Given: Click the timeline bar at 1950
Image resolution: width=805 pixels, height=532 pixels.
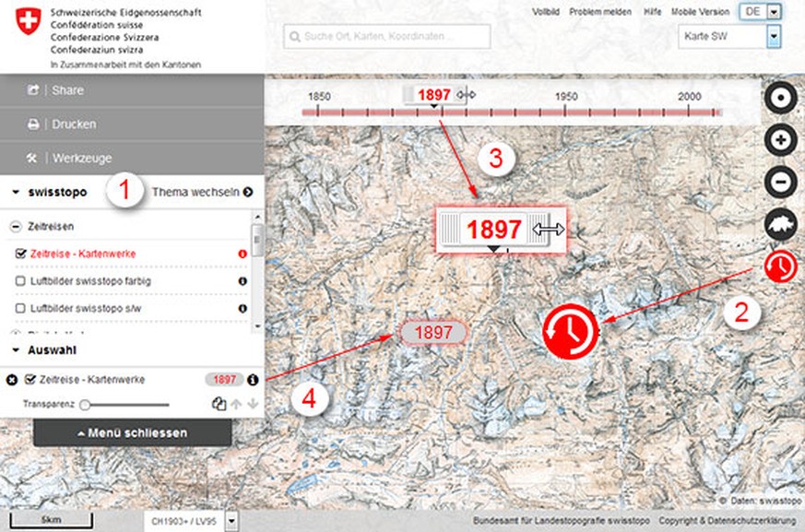Looking at the screenshot, I should coord(565,112).
